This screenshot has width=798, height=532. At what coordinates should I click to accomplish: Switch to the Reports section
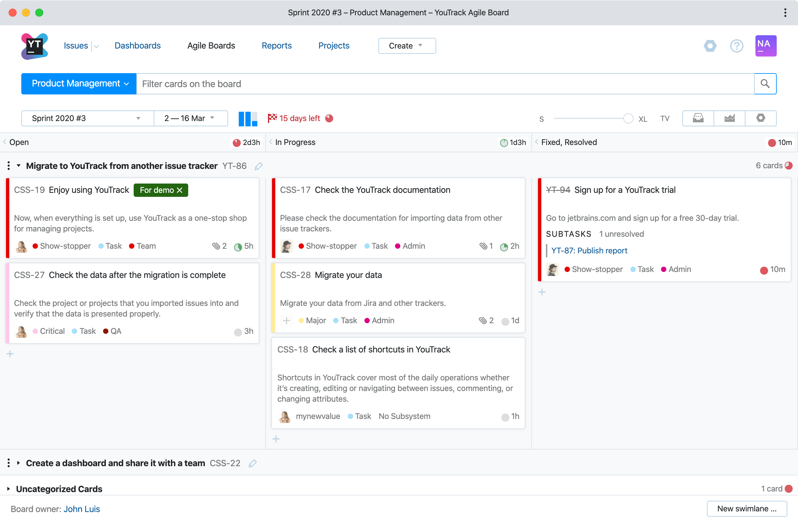pyautogui.click(x=277, y=46)
